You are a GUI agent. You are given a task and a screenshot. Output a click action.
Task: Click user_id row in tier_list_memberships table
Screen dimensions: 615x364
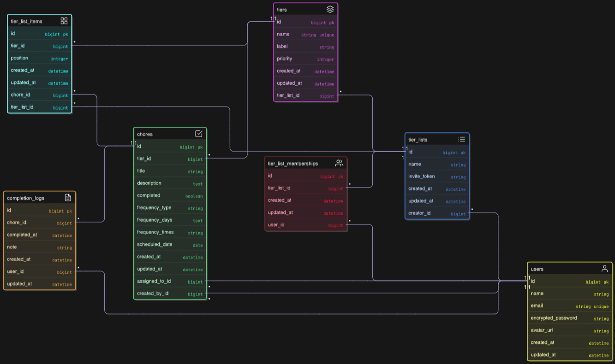click(306, 225)
